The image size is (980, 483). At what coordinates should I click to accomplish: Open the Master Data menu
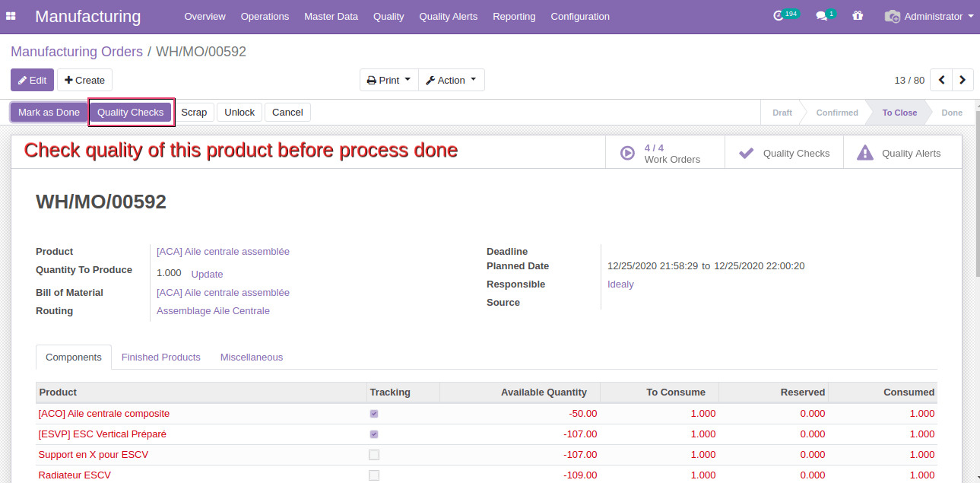(x=331, y=16)
